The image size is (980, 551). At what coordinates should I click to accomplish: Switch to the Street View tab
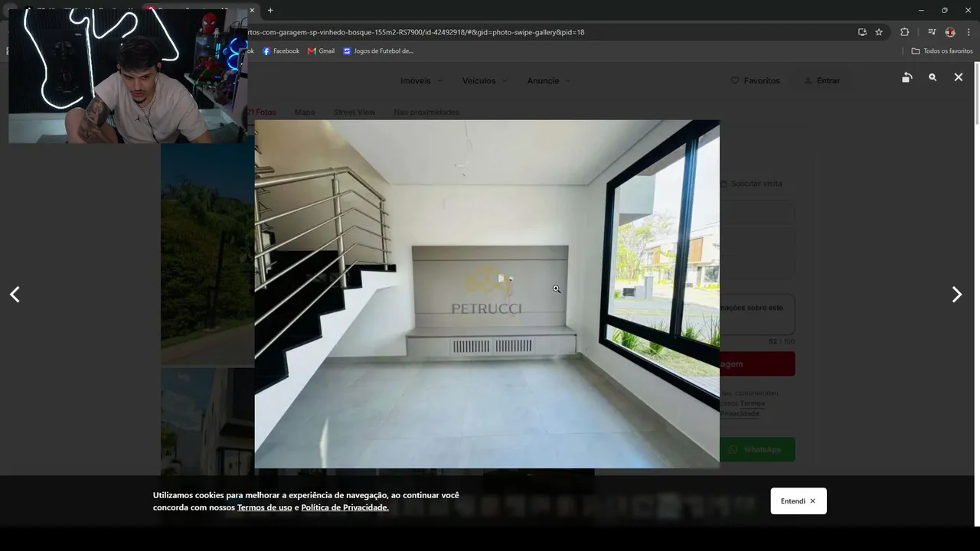coord(354,112)
